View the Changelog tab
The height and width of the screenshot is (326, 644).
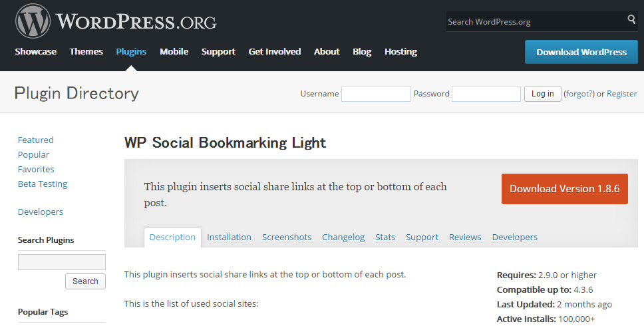point(343,237)
